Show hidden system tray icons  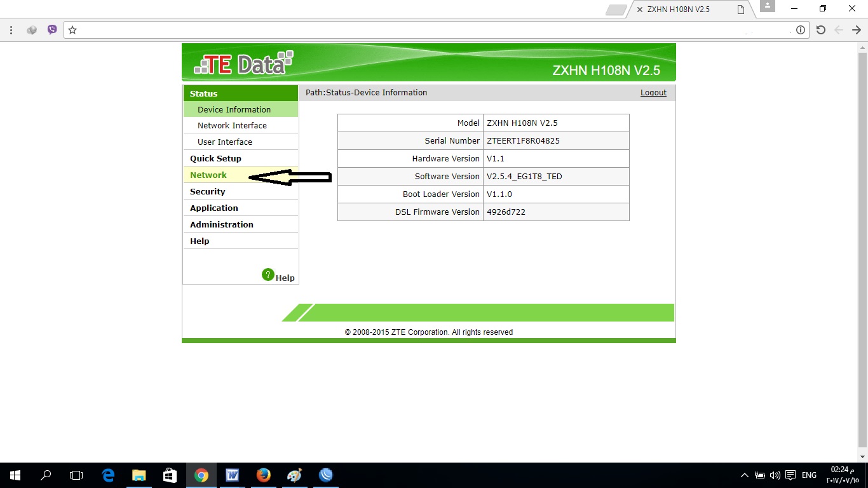tap(745, 475)
